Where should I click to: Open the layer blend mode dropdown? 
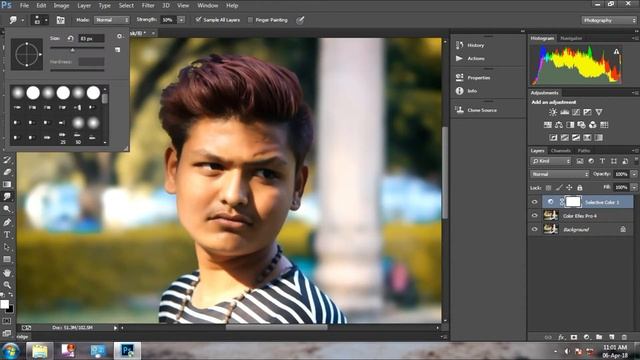(560, 174)
